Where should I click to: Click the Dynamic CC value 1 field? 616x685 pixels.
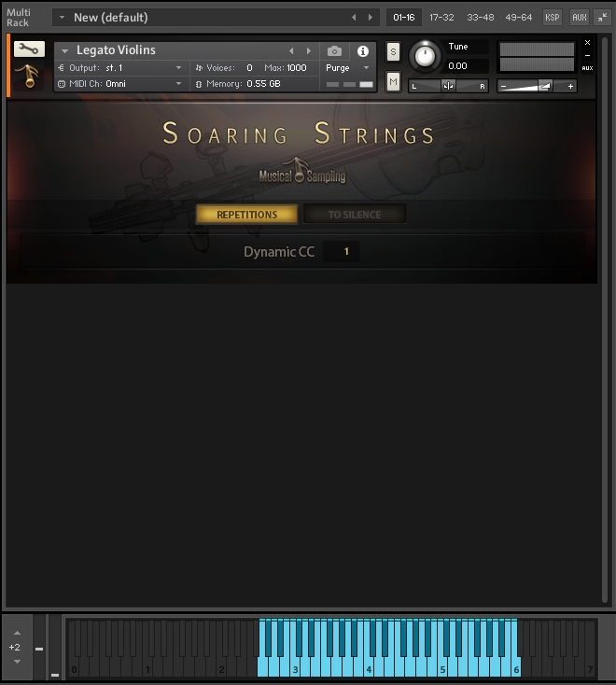point(342,251)
